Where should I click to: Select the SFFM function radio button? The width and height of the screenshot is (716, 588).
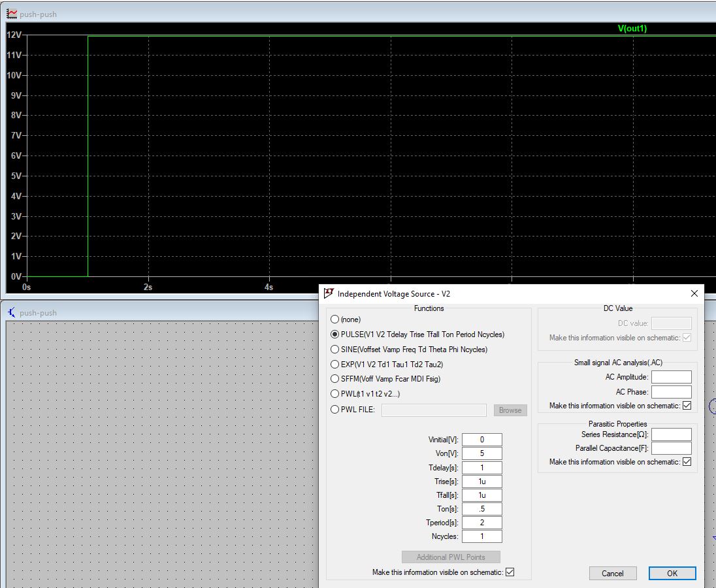pos(334,379)
